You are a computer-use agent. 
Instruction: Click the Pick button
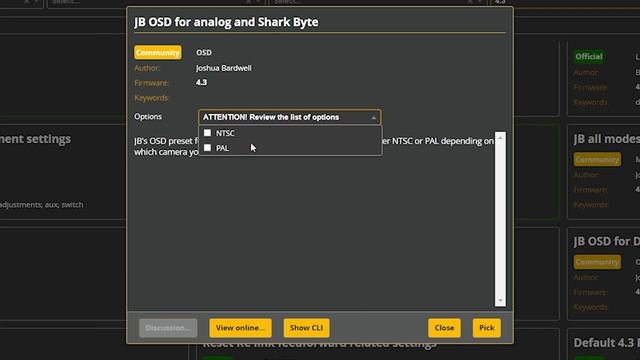pyautogui.click(x=487, y=328)
